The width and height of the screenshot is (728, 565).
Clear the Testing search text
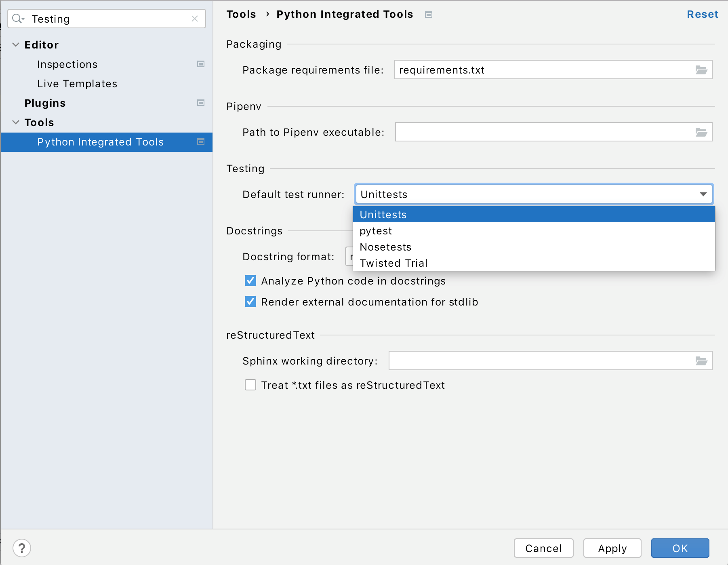(195, 19)
